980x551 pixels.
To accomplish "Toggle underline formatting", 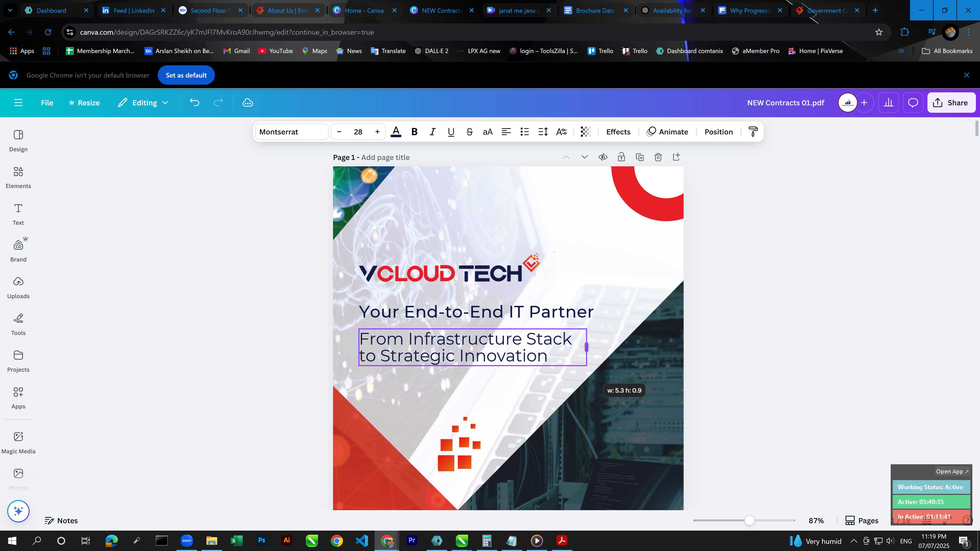I will pos(451,132).
